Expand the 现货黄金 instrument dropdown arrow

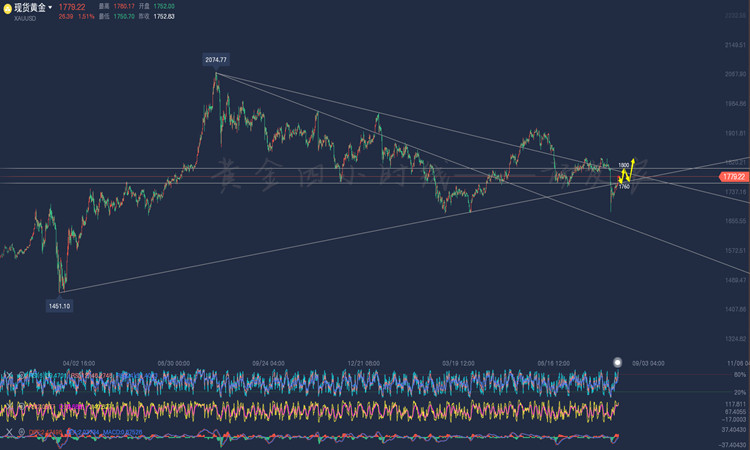coord(50,8)
